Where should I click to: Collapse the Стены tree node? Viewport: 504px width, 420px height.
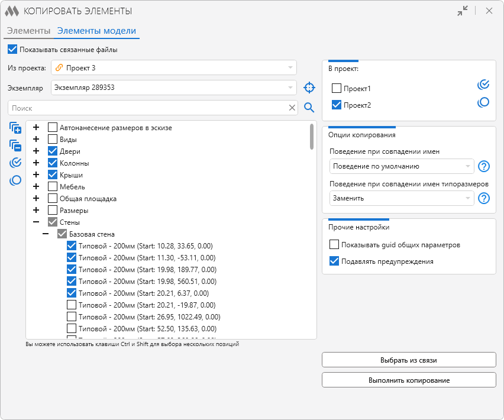pos(36,222)
